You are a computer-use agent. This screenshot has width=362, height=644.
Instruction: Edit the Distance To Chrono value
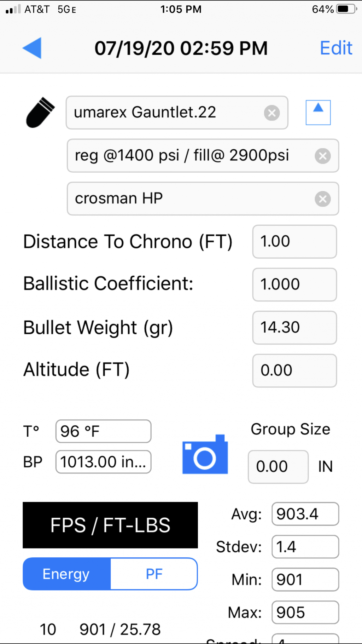pyautogui.click(x=294, y=242)
